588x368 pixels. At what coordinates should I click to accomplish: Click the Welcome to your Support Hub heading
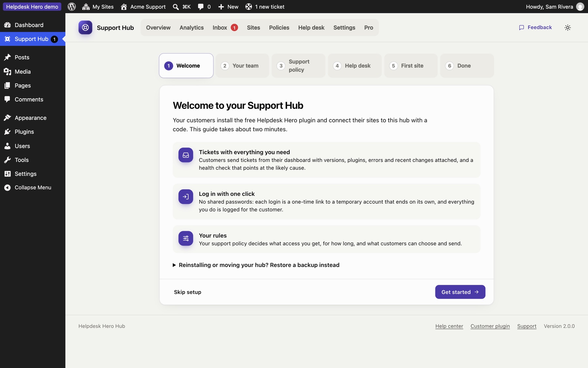pyautogui.click(x=238, y=105)
